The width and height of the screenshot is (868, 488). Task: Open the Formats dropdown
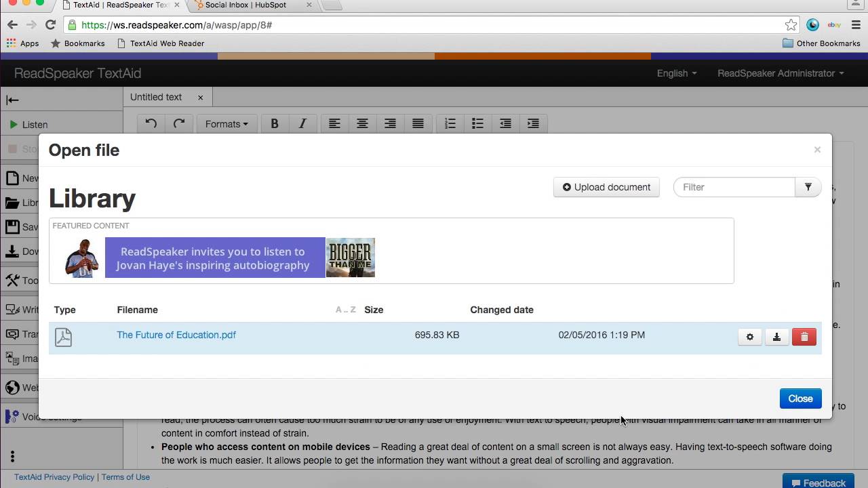[226, 124]
